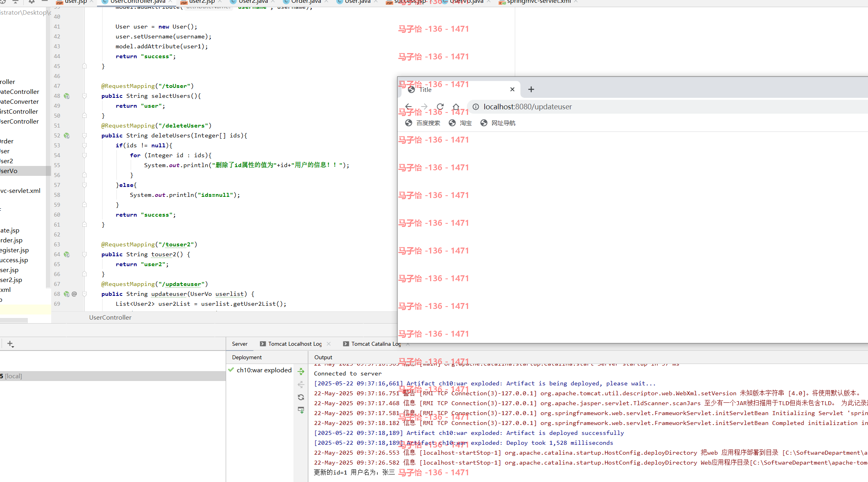The width and height of the screenshot is (868, 482).
Task: Click the request mapping gutter icon at line 48
Action: tap(67, 96)
